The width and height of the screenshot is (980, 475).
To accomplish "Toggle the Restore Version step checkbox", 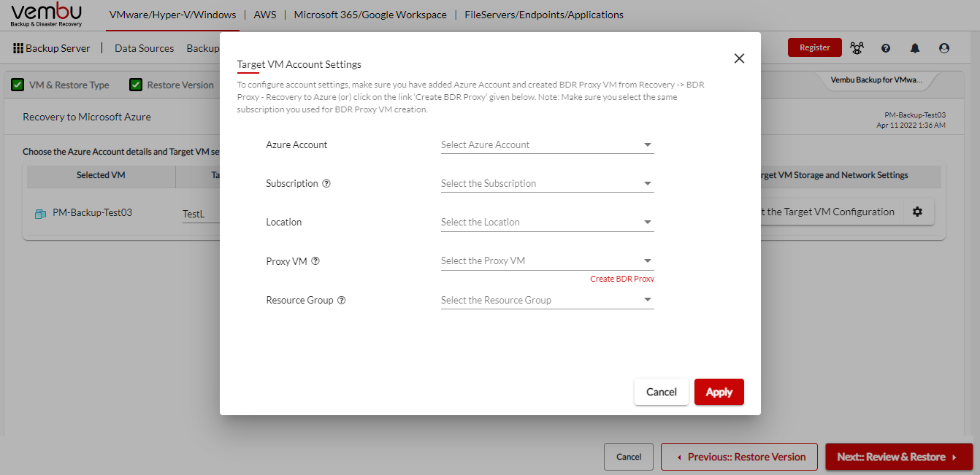I will [136, 85].
